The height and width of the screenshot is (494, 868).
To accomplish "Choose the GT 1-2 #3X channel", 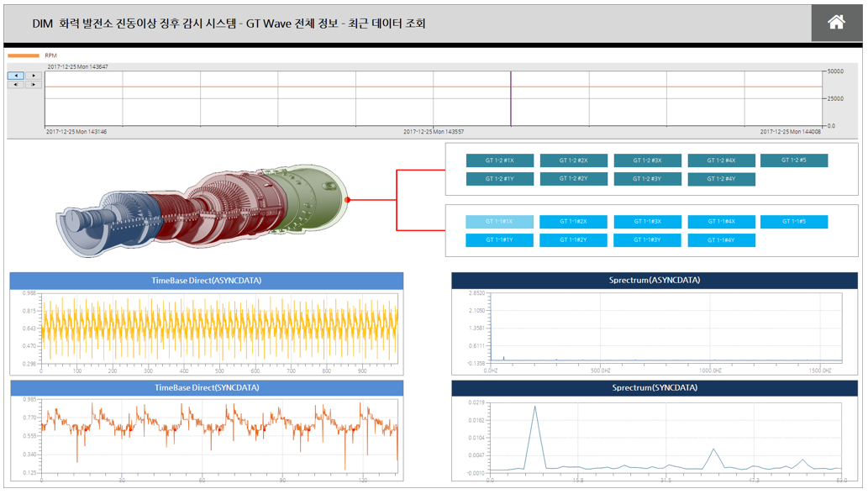I will pyautogui.click(x=647, y=160).
